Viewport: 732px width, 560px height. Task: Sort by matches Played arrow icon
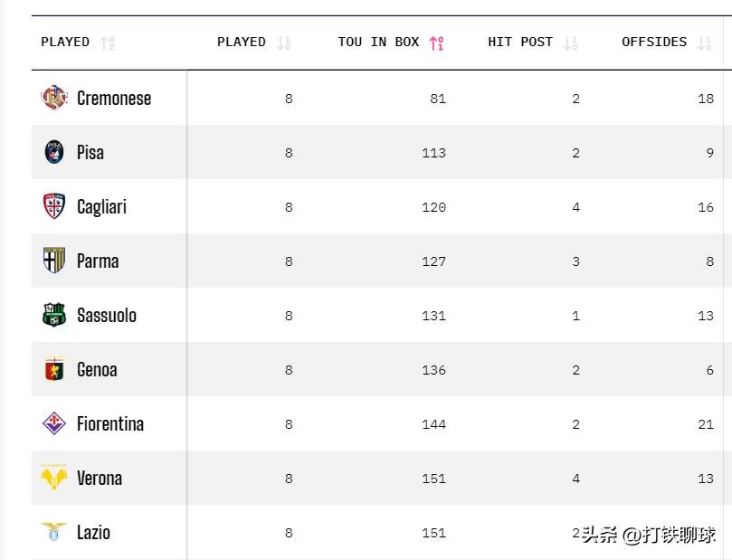[283, 43]
